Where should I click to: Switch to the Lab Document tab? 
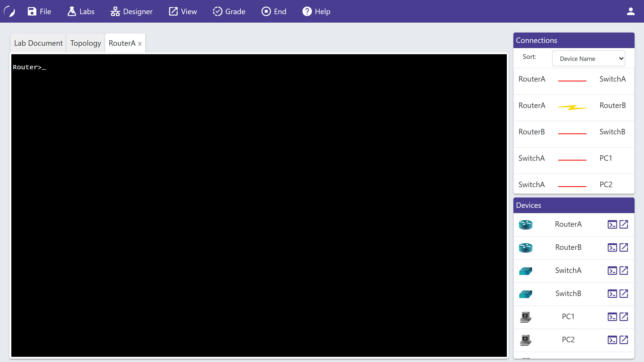coord(38,43)
